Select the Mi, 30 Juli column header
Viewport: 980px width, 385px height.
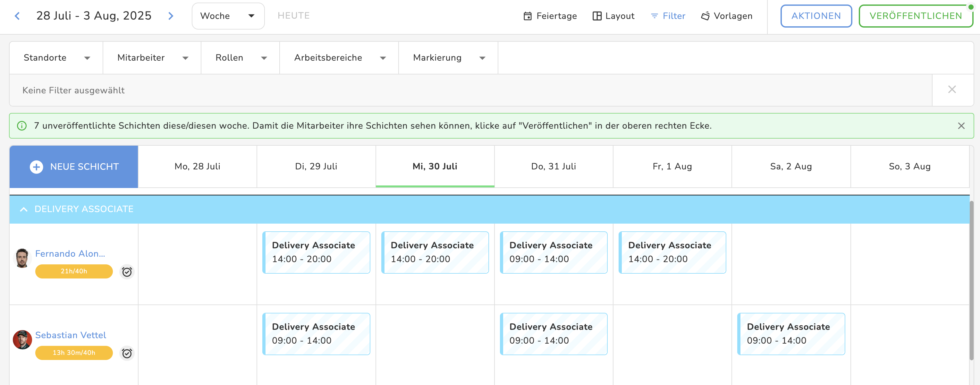coord(435,167)
